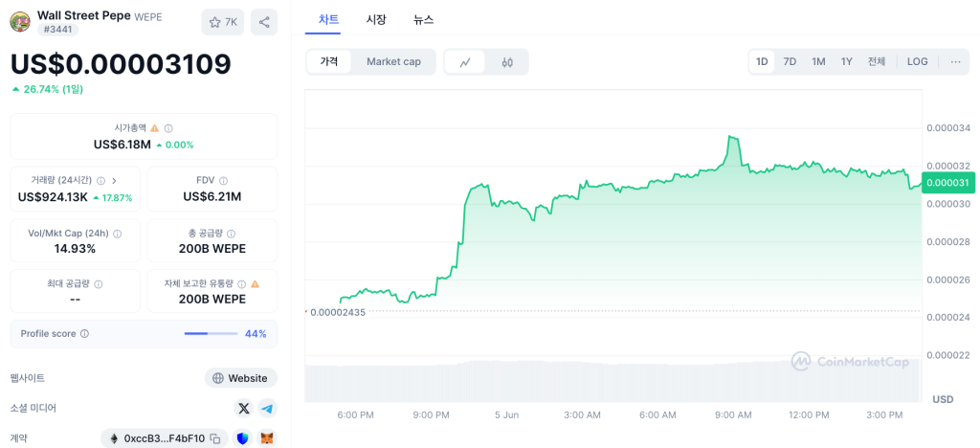This screenshot has height=448, width=980.
Task: Click the US$6.21M FDV value
Action: tap(212, 197)
